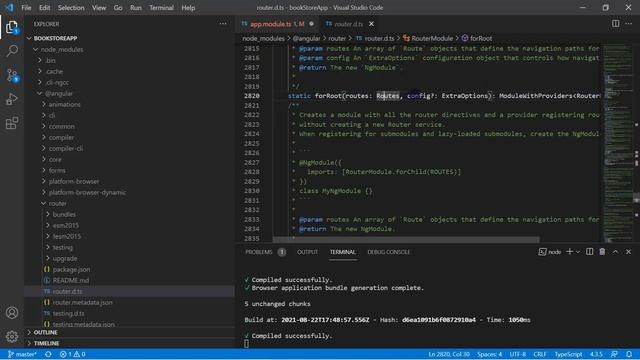
Task: Expand the TIMELINE section
Action: click(129, 343)
